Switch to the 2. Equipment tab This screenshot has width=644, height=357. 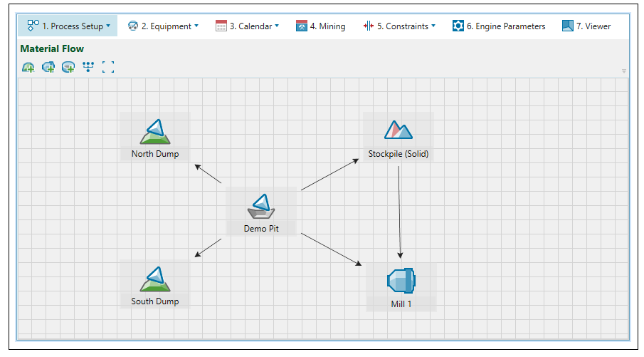point(163,26)
